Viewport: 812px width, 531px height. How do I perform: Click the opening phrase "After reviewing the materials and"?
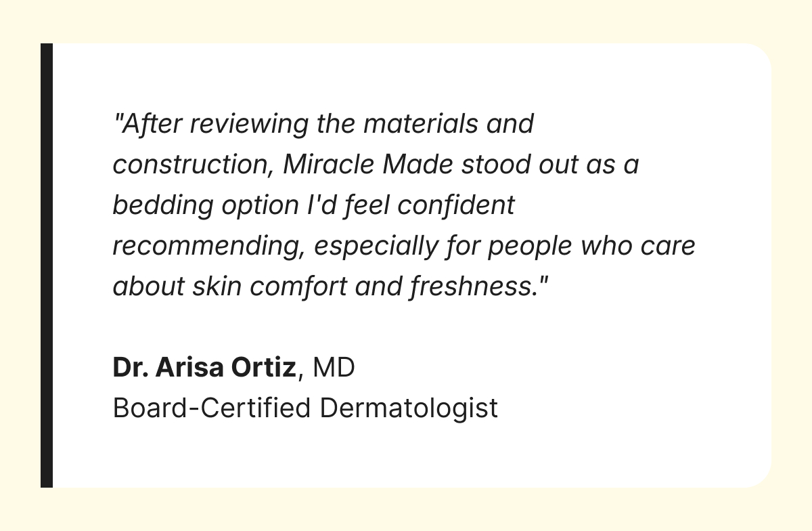coord(323,124)
